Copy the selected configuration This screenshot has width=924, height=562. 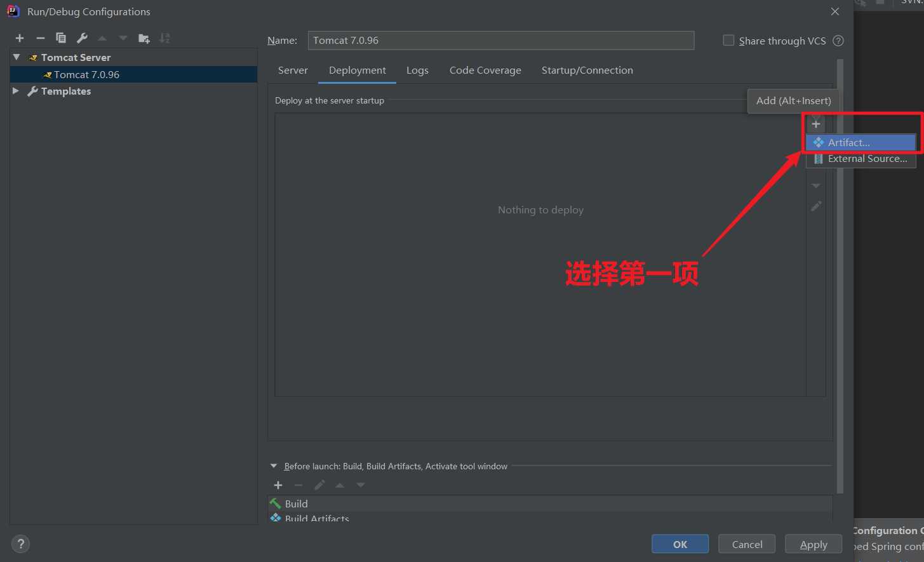61,38
